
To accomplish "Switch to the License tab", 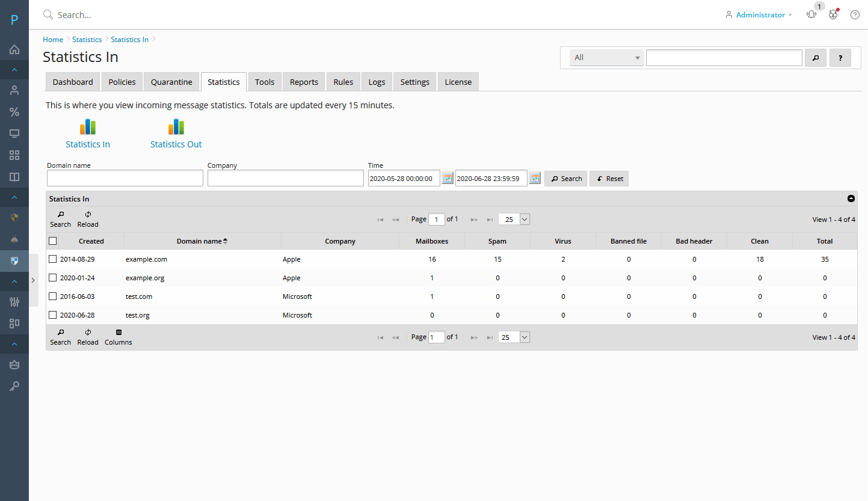I will [x=458, y=82].
